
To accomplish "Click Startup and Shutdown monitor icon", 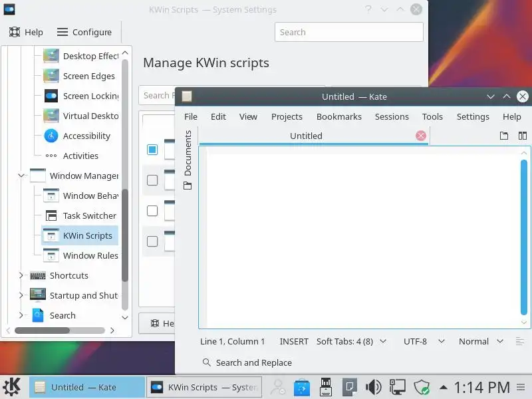I will tap(38, 295).
